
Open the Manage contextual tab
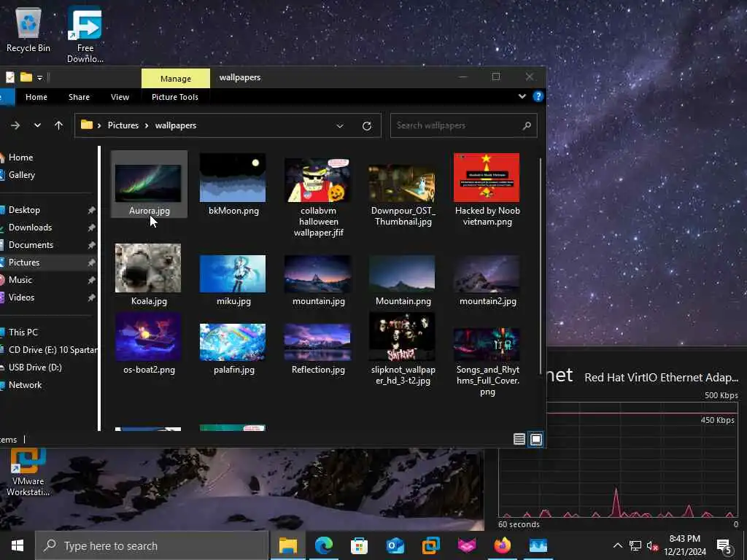(x=175, y=79)
